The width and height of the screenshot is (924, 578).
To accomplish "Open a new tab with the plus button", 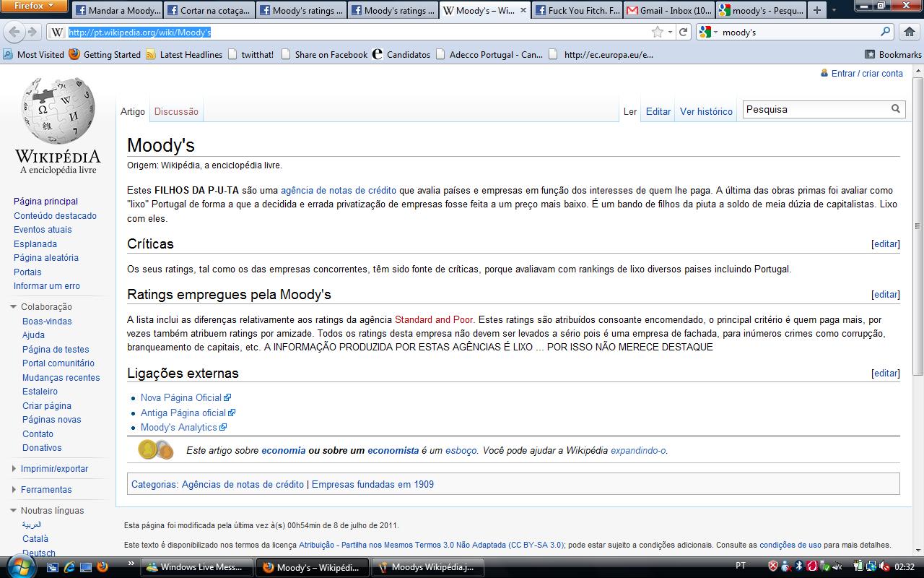I will [816, 10].
